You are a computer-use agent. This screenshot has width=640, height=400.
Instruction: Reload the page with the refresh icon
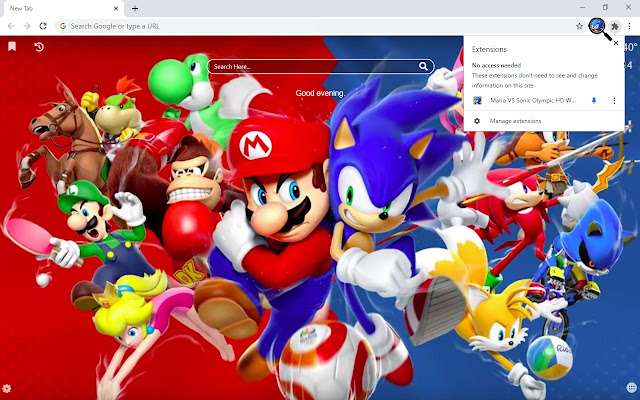coord(43,26)
